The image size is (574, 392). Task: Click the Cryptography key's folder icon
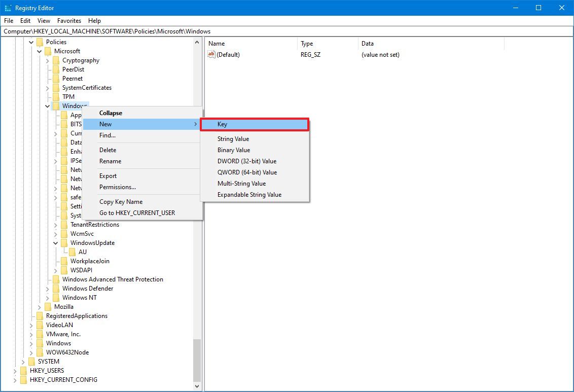[x=56, y=60]
